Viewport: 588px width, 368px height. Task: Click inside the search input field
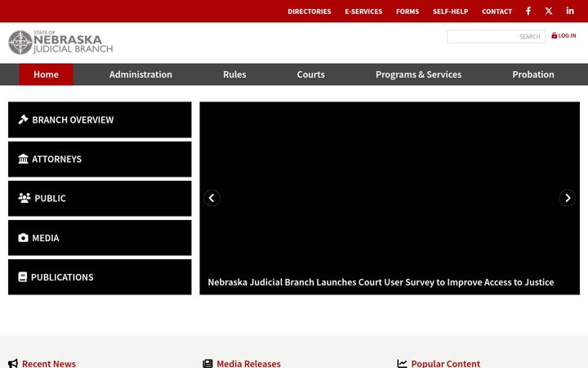click(496, 37)
